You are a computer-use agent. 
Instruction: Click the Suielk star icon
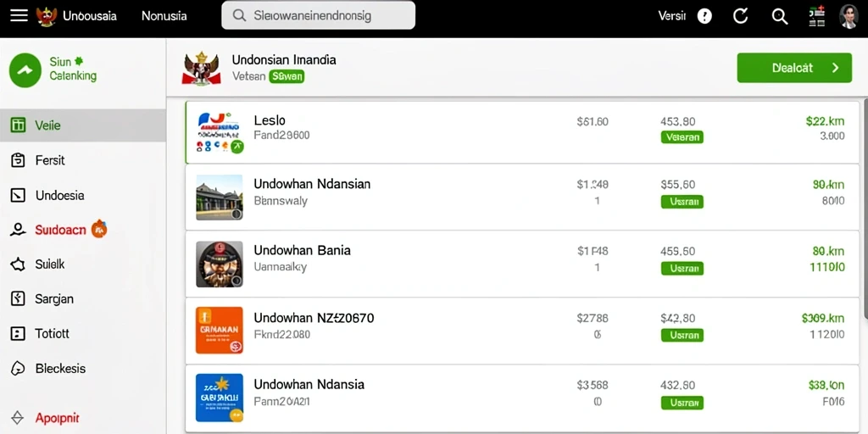[x=18, y=264]
